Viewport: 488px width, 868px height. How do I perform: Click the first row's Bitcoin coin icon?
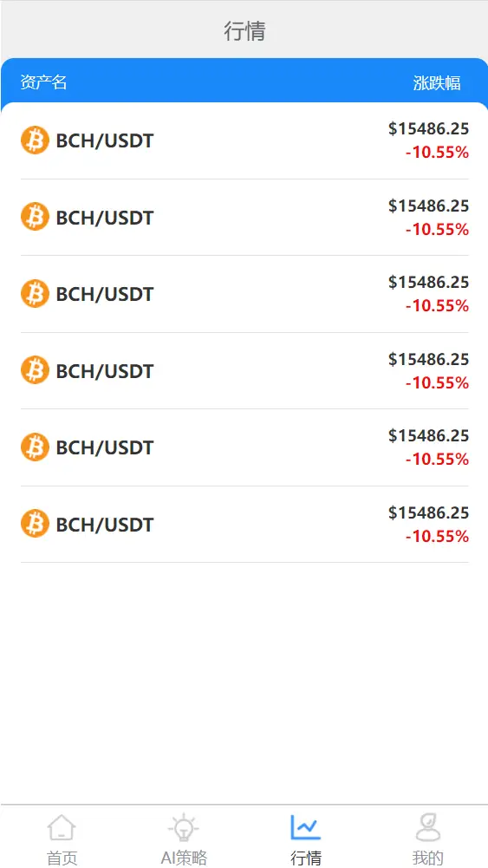click(x=35, y=140)
